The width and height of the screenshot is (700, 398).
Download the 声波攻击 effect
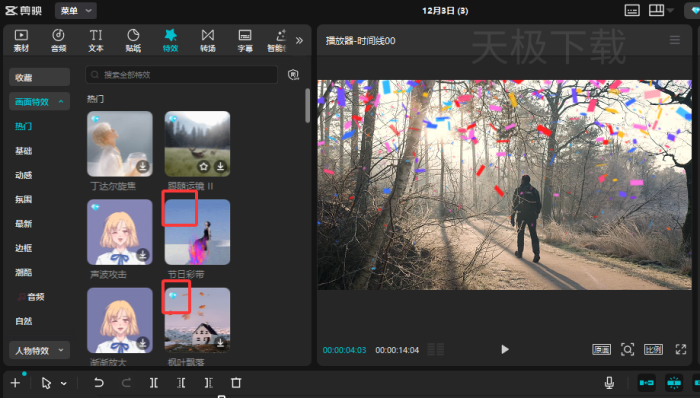pos(142,255)
